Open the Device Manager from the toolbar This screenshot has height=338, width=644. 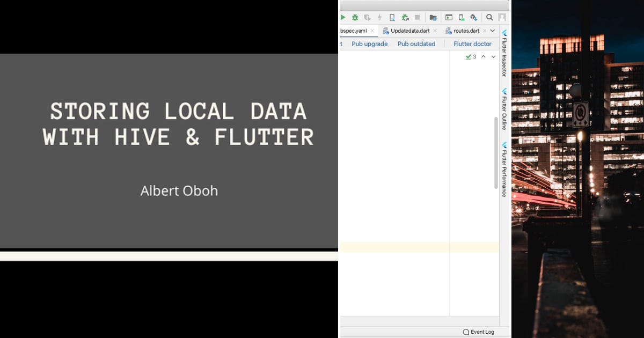[461, 17]
